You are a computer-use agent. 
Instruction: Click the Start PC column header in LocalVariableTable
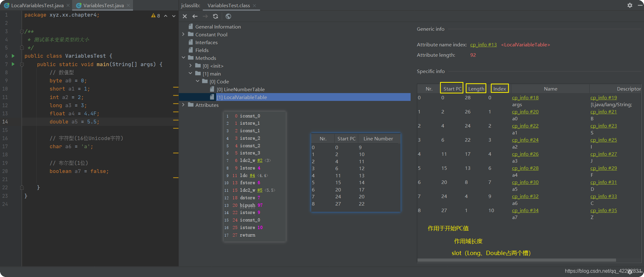tap(452, 89)
